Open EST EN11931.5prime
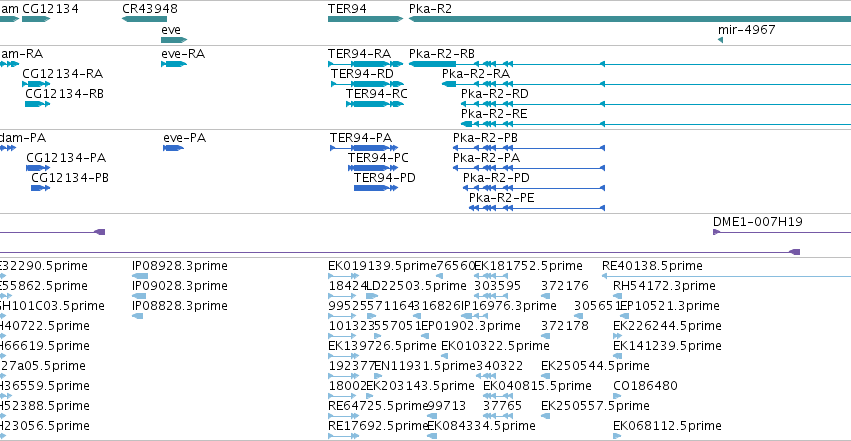The height and width of the screenshot is (441, 851). click(378, 376)
